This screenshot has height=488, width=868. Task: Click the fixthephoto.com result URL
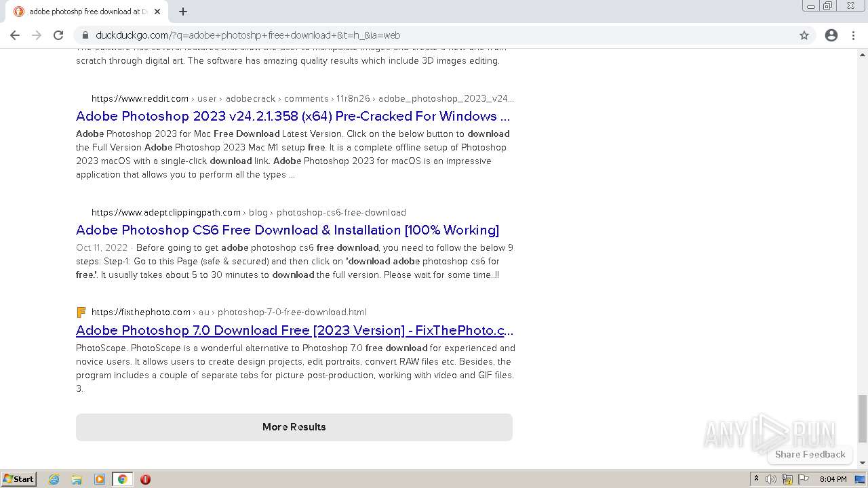coord(141,312)
